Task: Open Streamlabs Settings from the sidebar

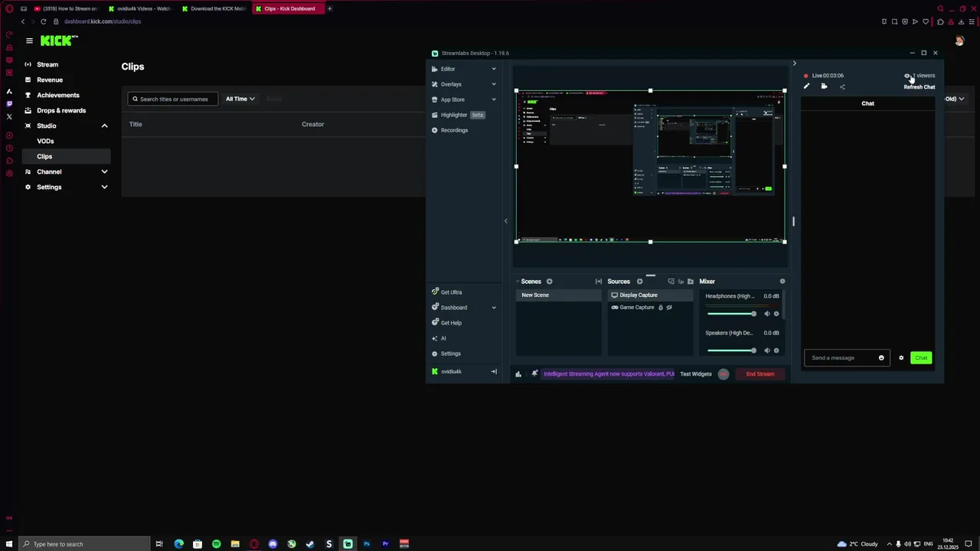Action: (x=446, y=354)
